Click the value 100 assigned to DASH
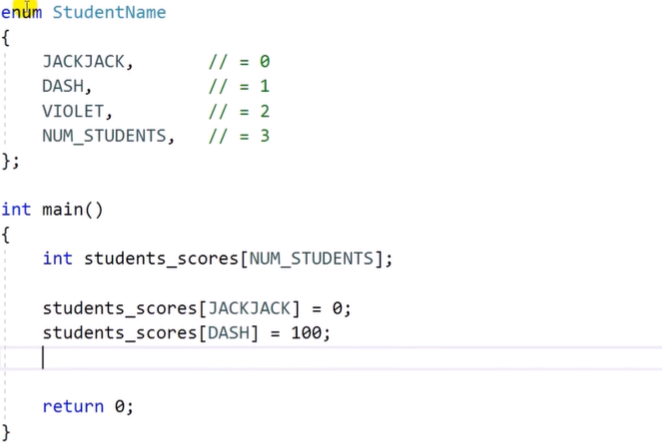This screenshot has width=662, height=447. (x=307, y=333)
